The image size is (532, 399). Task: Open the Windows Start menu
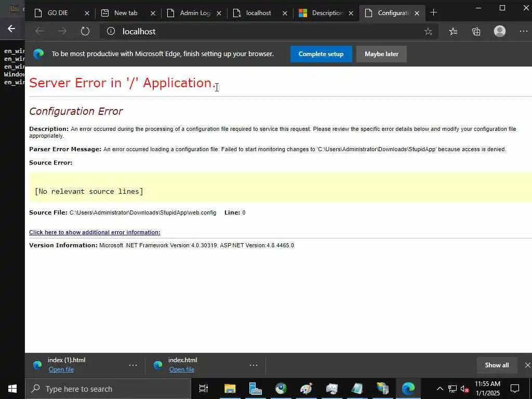(12, 389)
